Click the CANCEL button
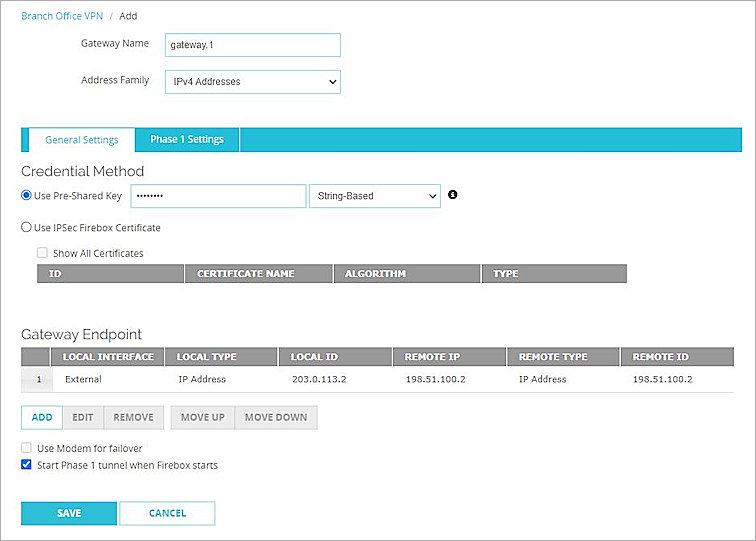 (167, 513)
